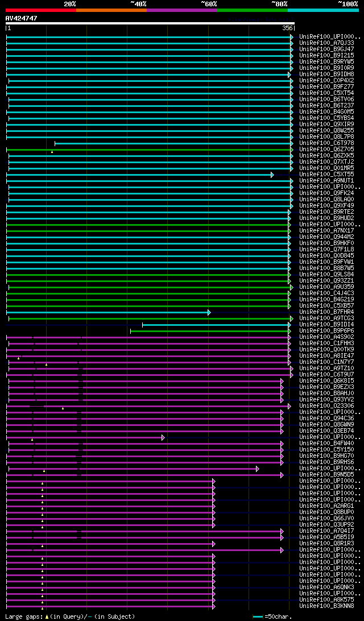Click the purple ~60% identity legend segment

pyautogui.click(x=182, y=10)
